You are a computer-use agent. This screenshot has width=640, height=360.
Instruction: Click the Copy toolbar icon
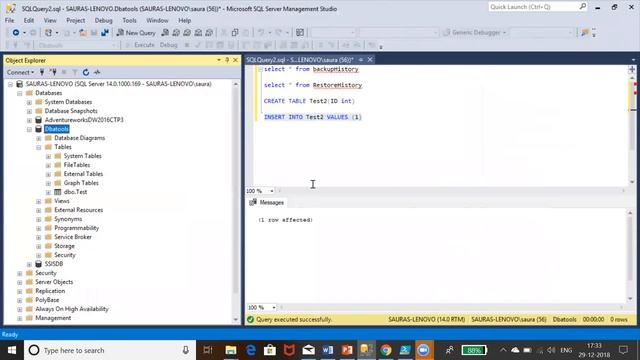click(x=235, y=33)
